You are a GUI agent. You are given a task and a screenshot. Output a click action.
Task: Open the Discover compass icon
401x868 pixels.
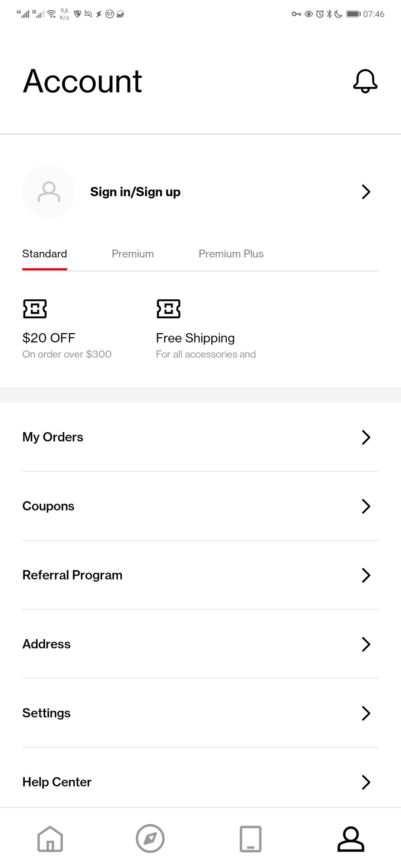click(x=150, y=839)
